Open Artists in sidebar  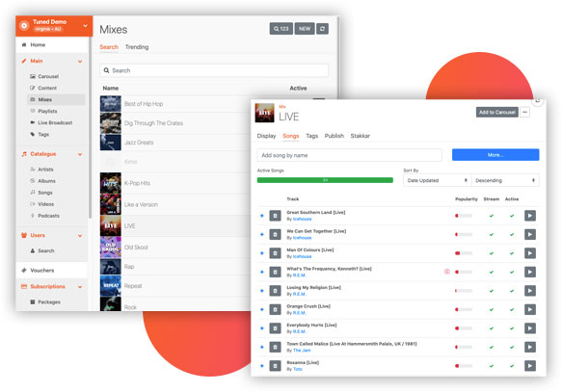pyautogui.click(x=45, y=170)
